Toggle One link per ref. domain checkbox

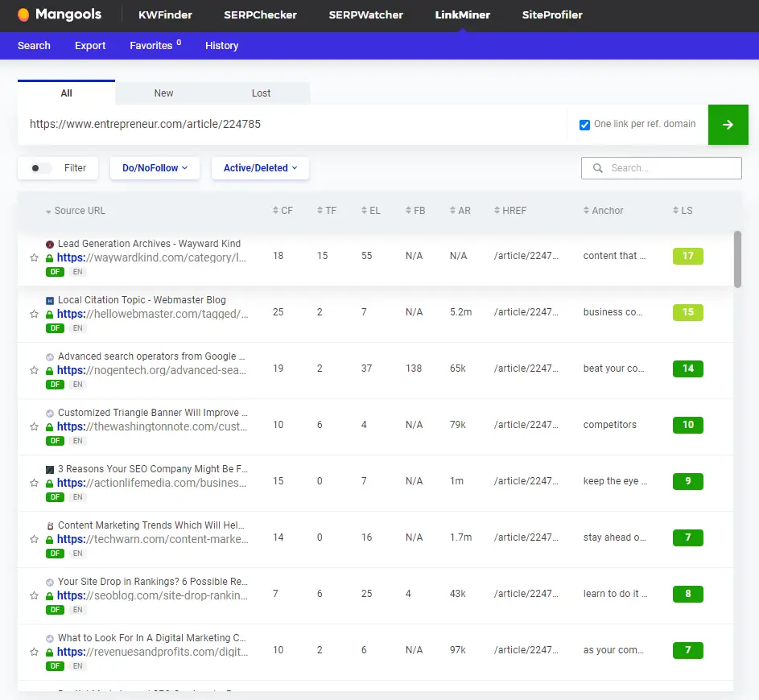[584, 125]
